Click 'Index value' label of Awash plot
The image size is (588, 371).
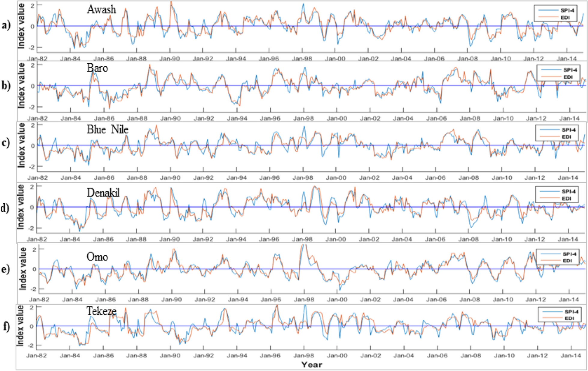click(x=21, y=26)
